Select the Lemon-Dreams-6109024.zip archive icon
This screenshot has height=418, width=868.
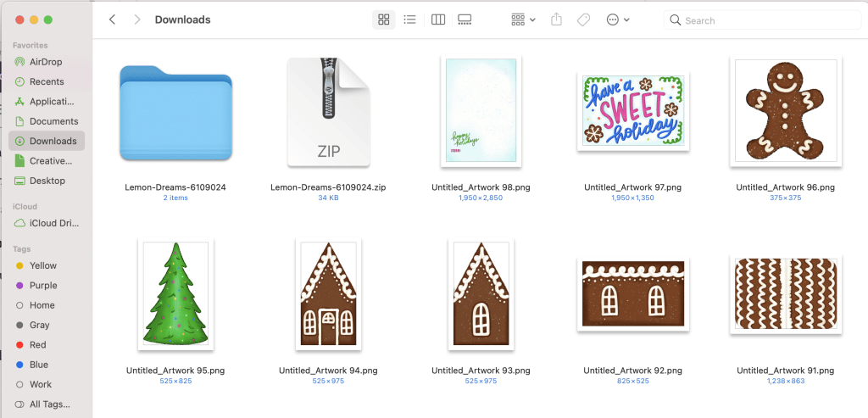328,113
